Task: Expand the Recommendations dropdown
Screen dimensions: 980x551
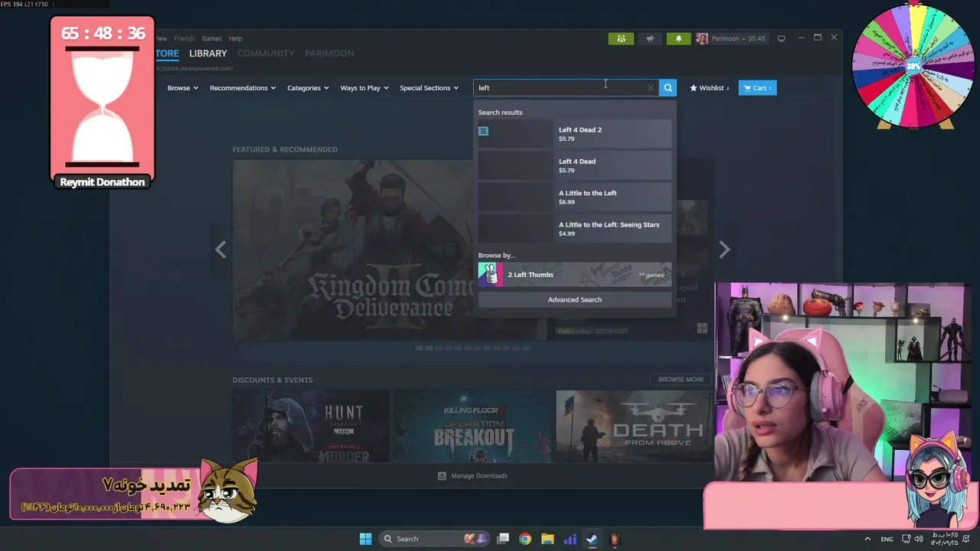Action: click(x=243, y=88)
